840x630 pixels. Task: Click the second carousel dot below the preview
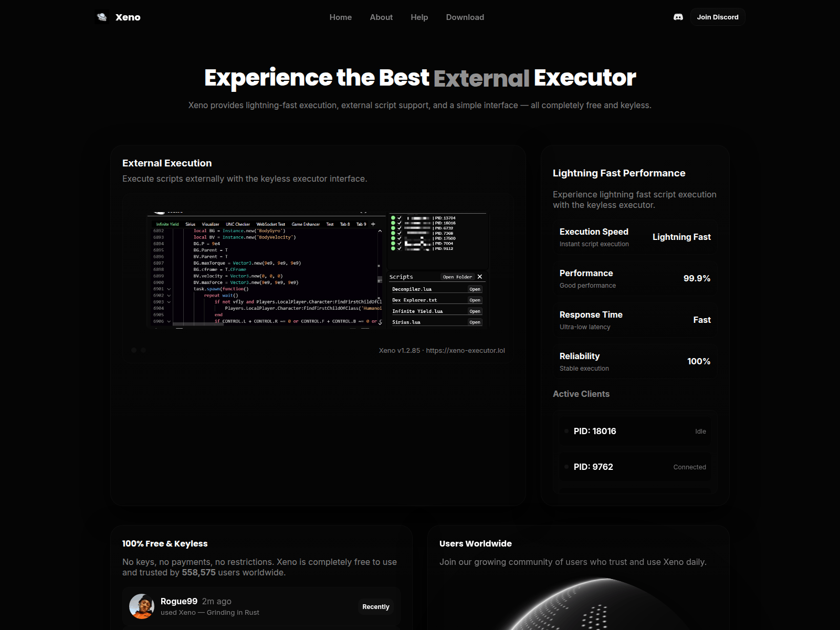tap(143, 350)
